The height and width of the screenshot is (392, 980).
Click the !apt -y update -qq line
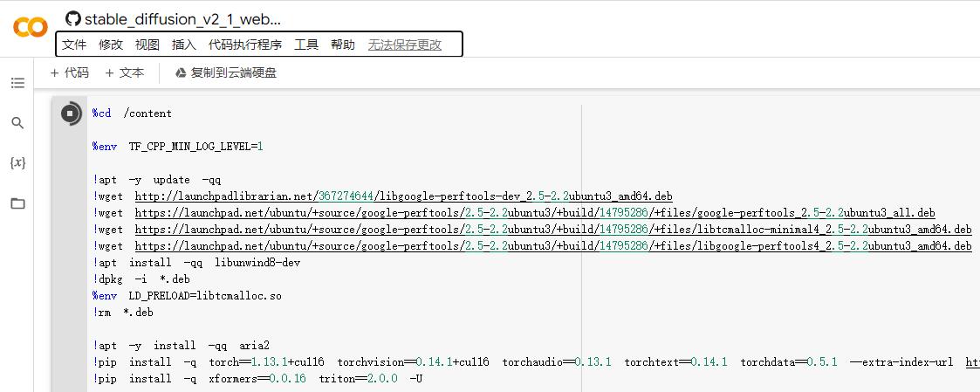(157, 180)
